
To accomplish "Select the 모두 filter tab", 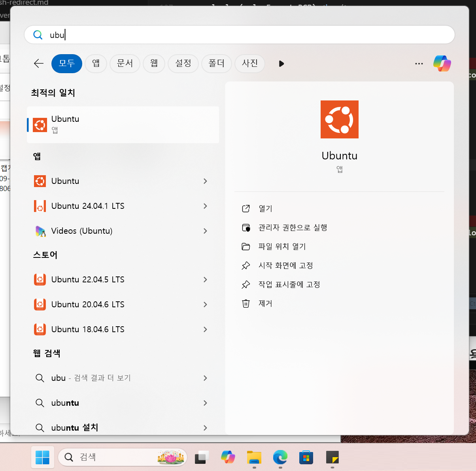I will pyautogui.click(x=67, y=63).
